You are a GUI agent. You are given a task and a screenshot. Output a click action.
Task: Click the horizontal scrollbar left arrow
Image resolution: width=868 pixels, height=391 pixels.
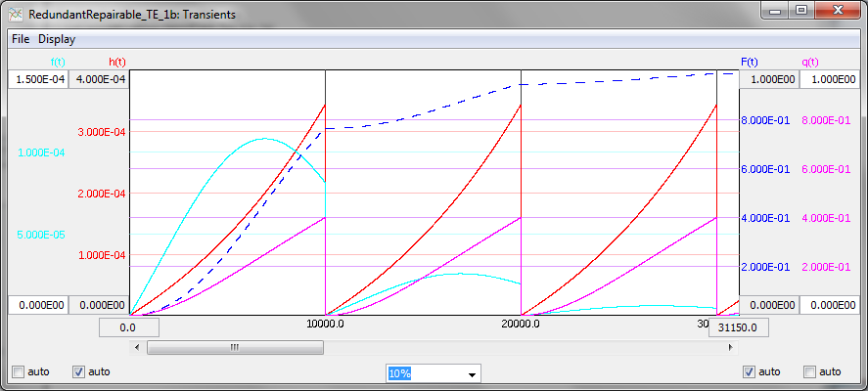pyautogui.click(x=137, y=346)
